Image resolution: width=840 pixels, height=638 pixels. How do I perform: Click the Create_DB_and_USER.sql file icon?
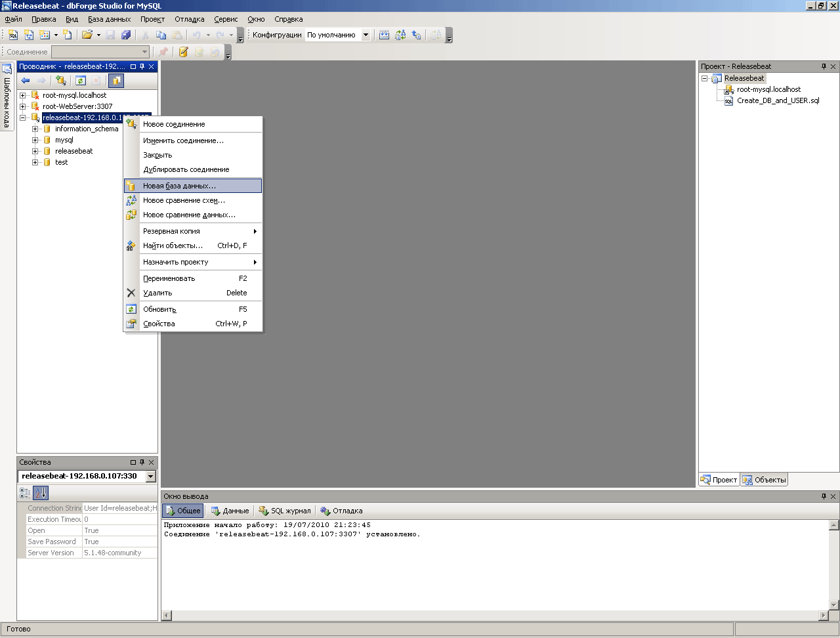point(728,101)
